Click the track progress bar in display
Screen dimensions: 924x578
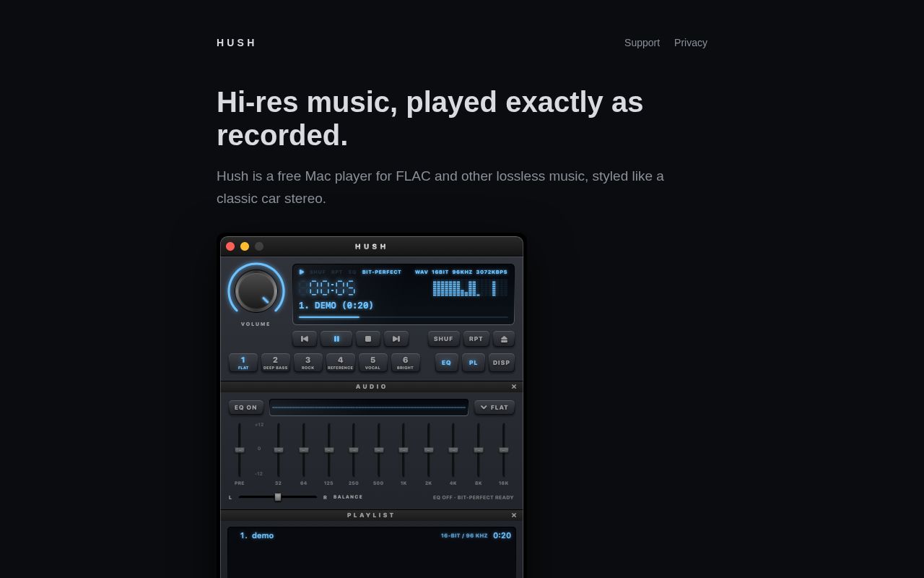click(404, 317)
